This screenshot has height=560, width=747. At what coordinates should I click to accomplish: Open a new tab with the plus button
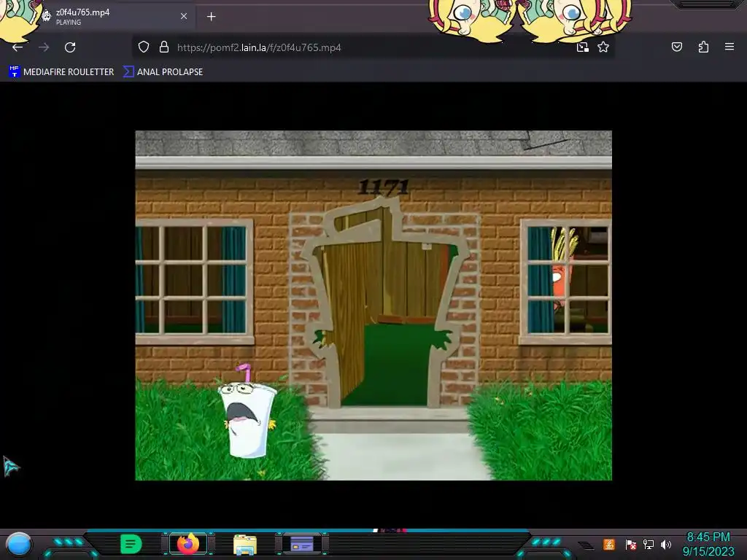point(211,17)
